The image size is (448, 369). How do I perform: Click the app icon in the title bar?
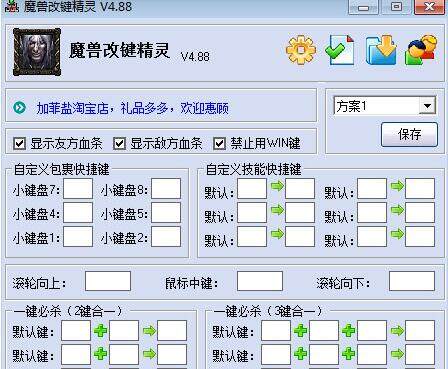point(12,7)
